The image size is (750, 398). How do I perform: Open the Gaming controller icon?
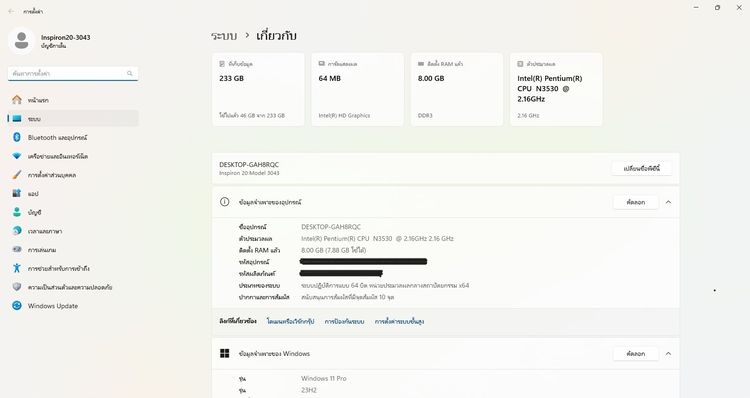[17, 249]
